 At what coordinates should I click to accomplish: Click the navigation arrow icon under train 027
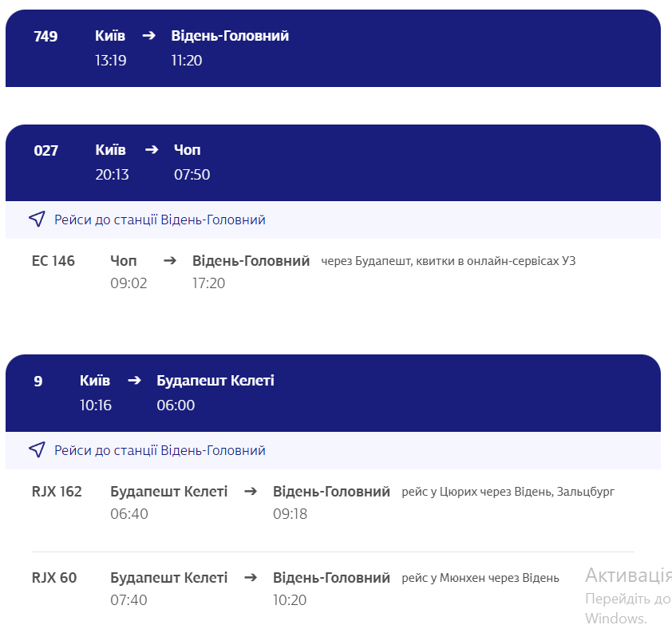[x=37, y=220]
